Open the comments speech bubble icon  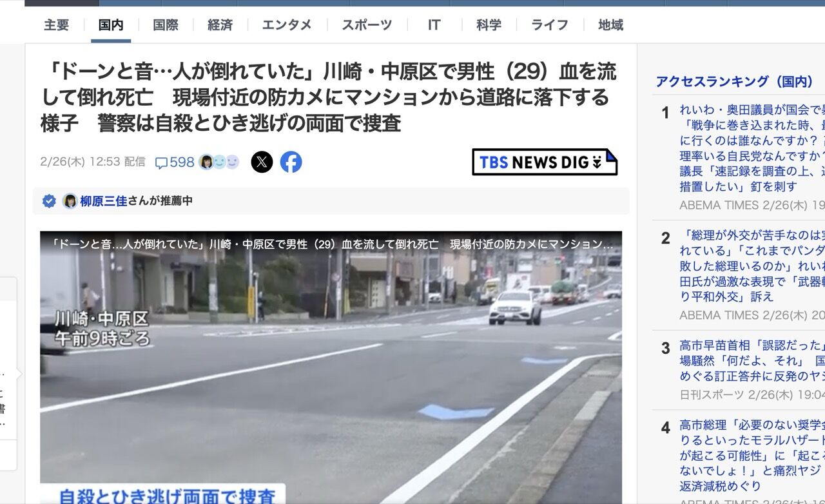click(161, 163)
